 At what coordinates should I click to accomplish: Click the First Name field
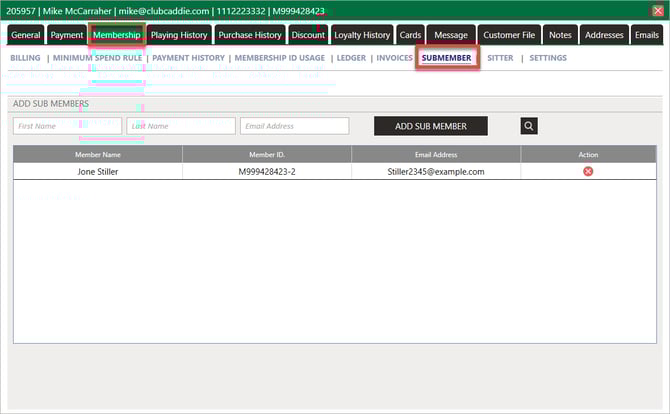(x=67, y=126)
